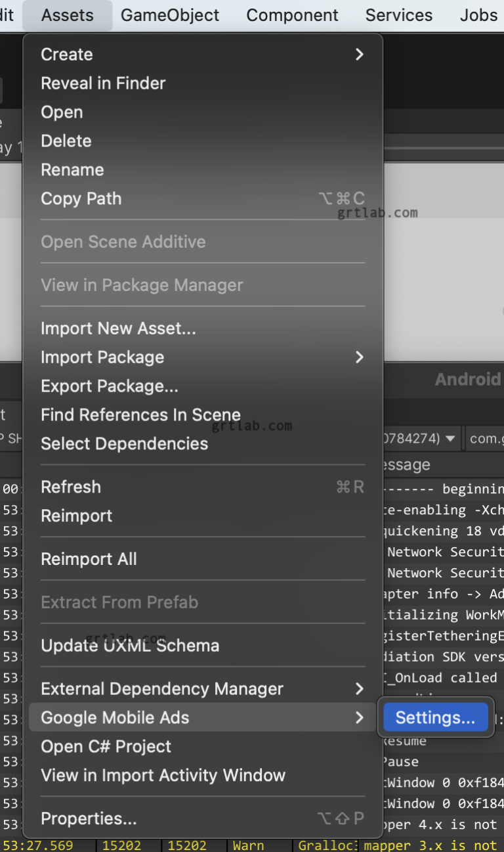Viewport: 504px width, 852px height.
Task: Choose Import New Asset...
Action: tap(203, 328)
